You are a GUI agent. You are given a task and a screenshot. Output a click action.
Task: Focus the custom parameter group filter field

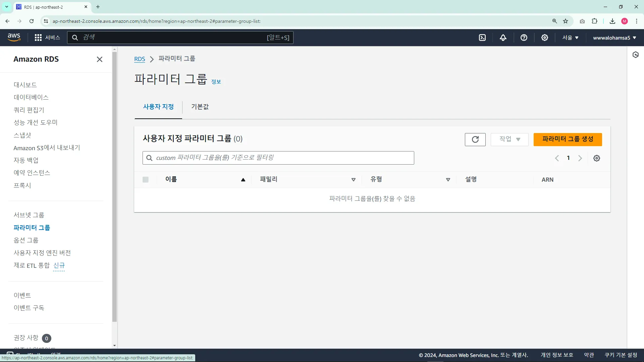coord(278,158)
